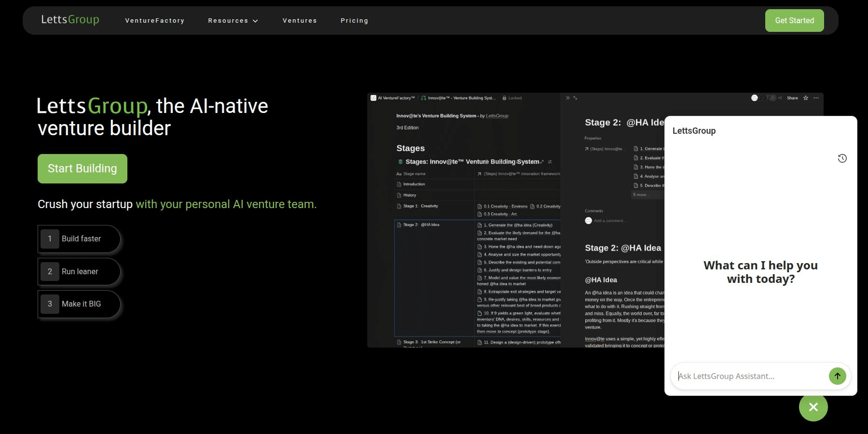Close the chat widget with green X
This screenshot has width=868, height=434.
[x=813, y=407]
